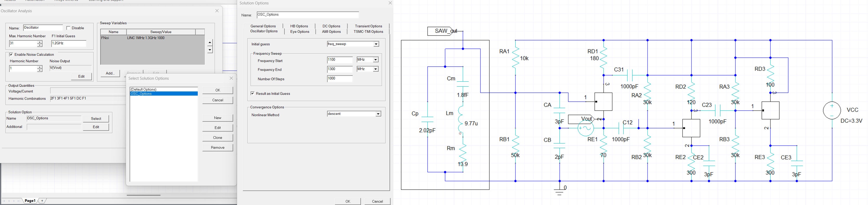Open the Initial guess freq_sweep dropdown
Viewport: 868px width, 205px height.
point(376,44)
